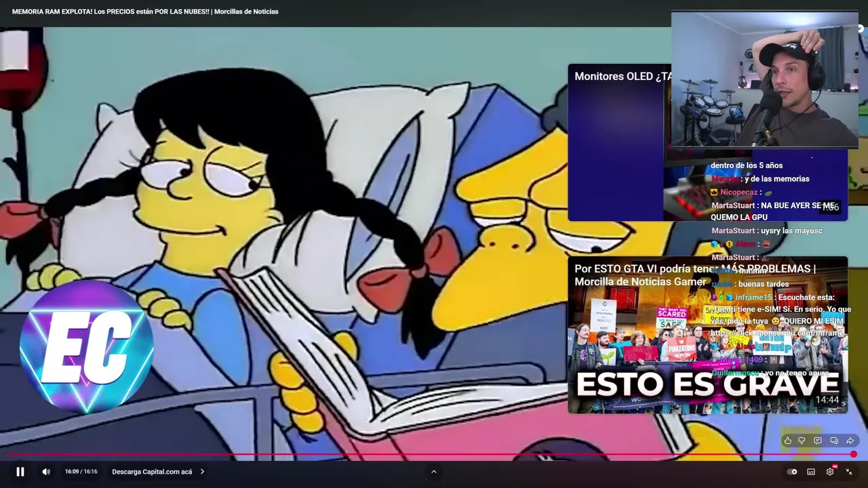
Task: Open suggested video Monitores OLED
Action: 708,142
